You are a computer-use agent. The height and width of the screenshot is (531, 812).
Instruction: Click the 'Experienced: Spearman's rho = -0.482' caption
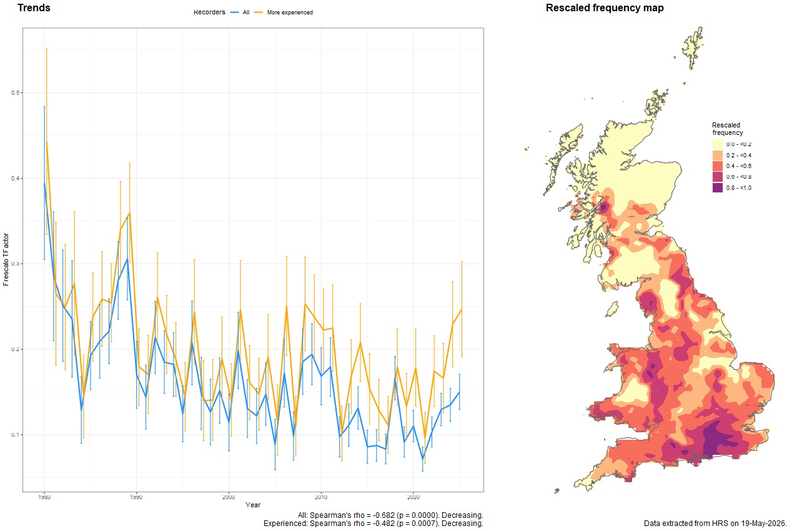point(374,524)
